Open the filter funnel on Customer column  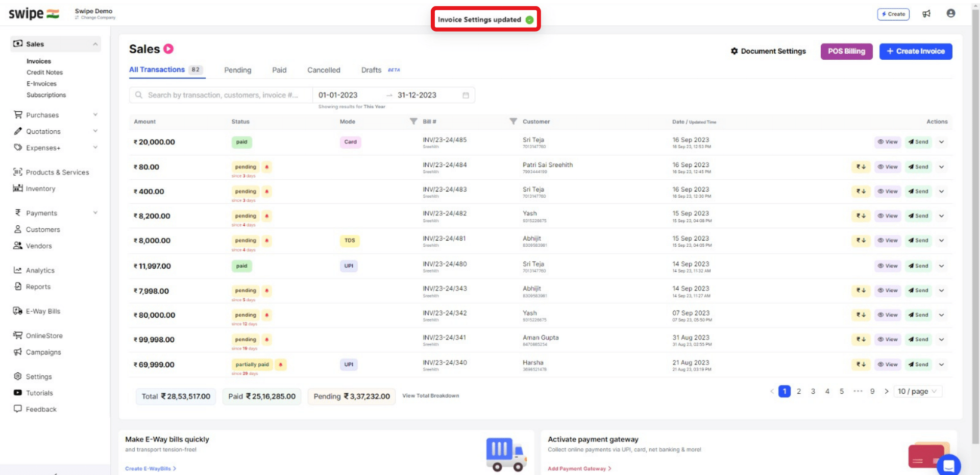click(513, 122)
